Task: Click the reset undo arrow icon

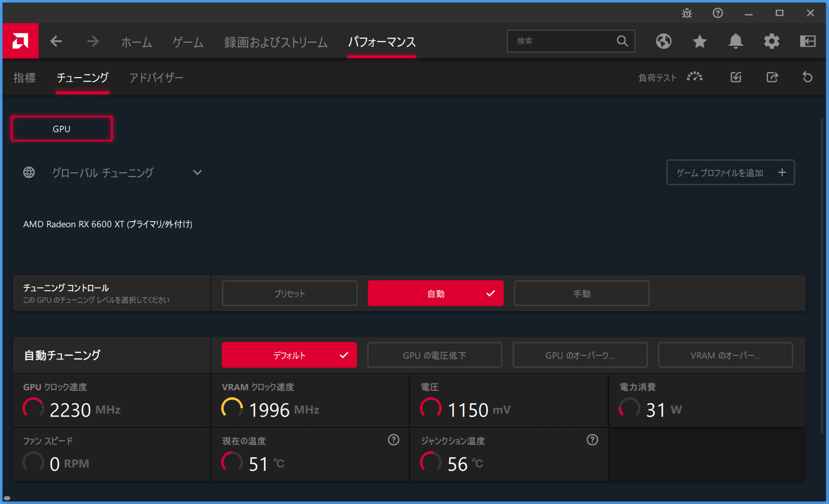Action: pyautogui.click(x=807, y=77)
